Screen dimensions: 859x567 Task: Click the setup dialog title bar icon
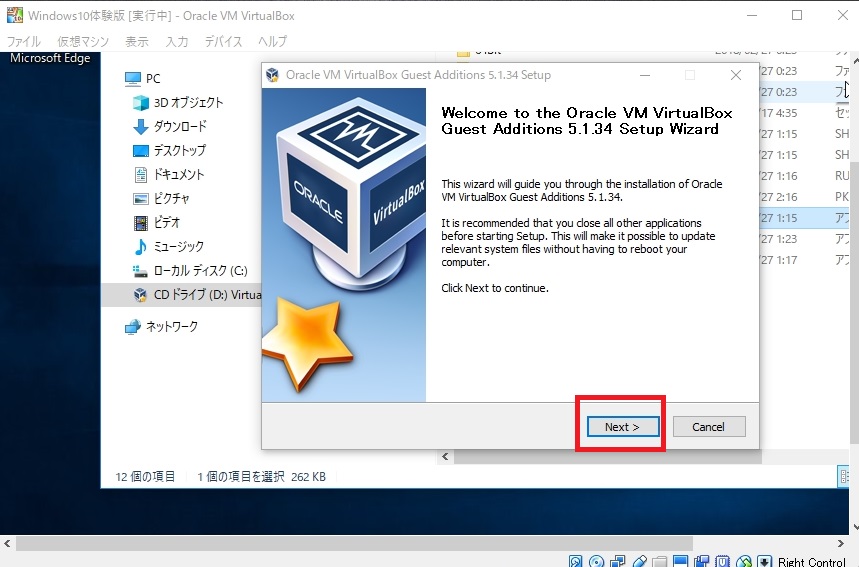coord(272,75)
